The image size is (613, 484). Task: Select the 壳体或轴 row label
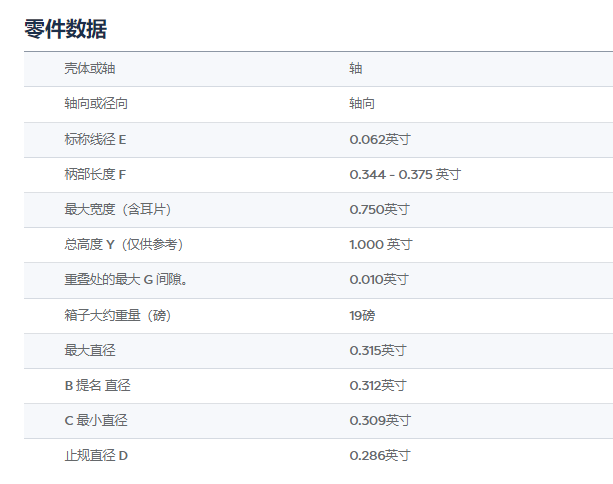click(89, 69)
